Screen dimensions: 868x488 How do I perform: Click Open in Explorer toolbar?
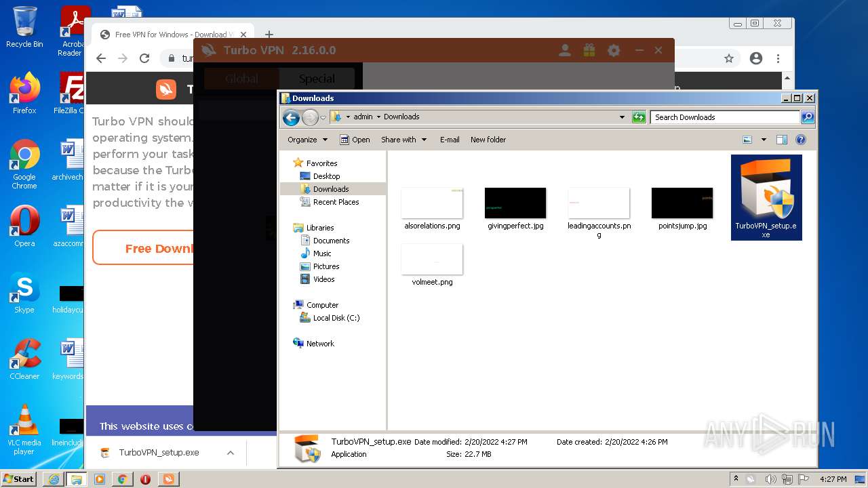[x=355, y=140]
